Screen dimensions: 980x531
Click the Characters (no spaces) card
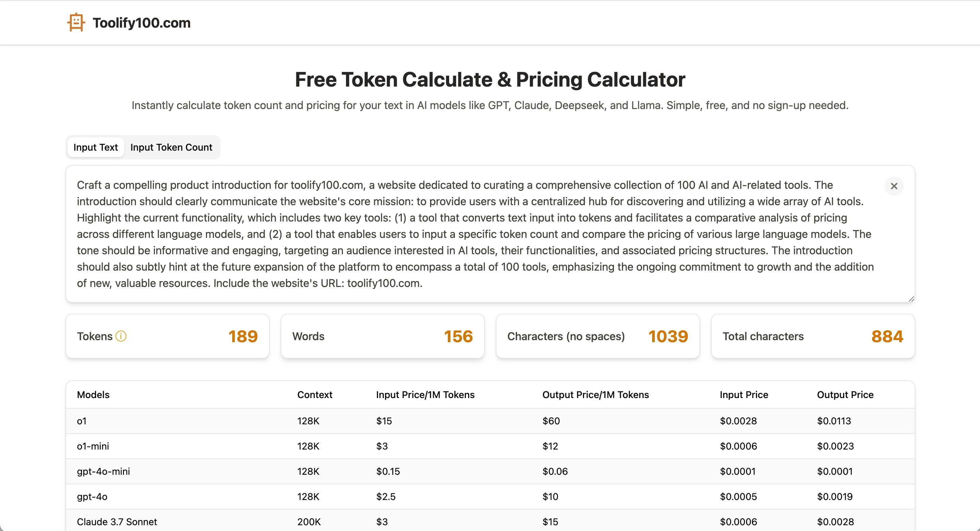597,336
